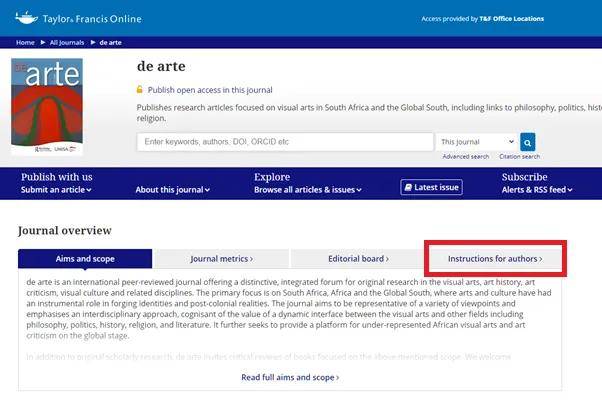Open All Journals breadcrumb link
Image resolution: width=602 pixels, height=406 pixels.
click(67, 43)
